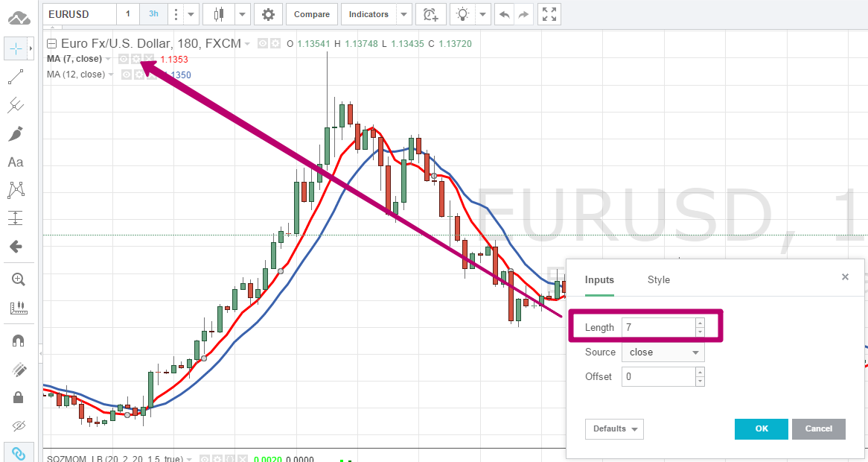Confirm the dialog with OK
This screenshot has height=462, width=868.
pos(761,428)
